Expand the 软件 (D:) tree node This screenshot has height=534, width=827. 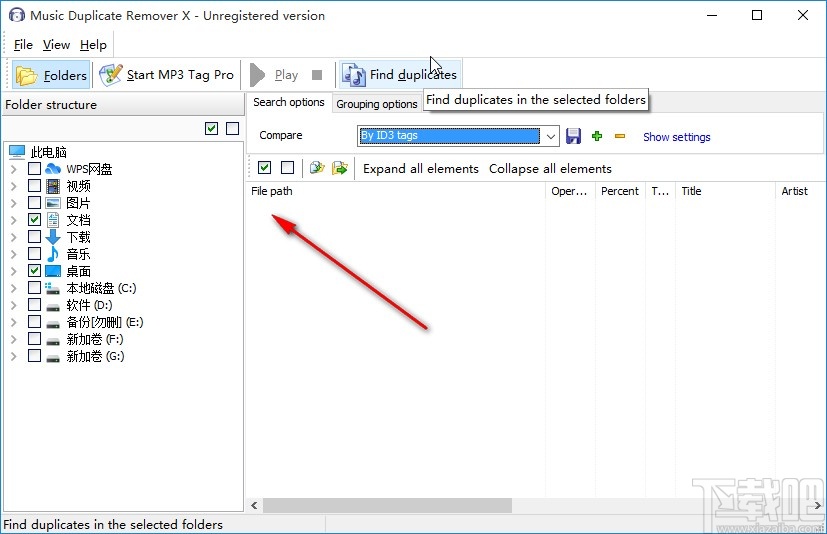[x=14, y=306]
